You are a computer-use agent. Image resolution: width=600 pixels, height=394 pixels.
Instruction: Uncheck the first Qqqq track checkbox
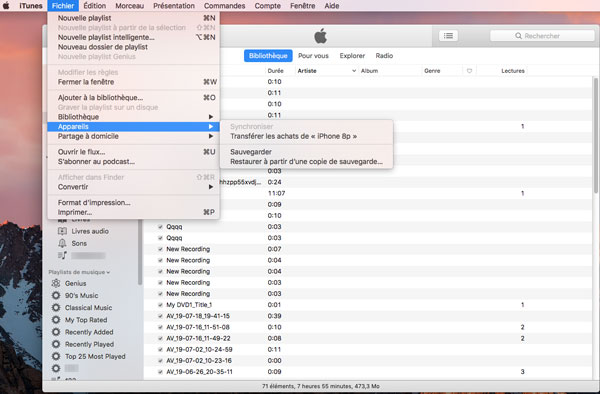click(160, 227)
